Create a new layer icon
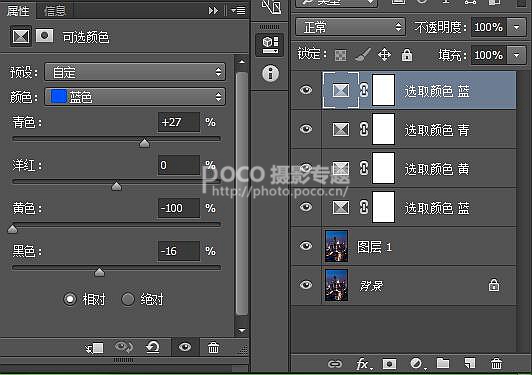The height and width of the screenshot is (375, 532). click(x=470, y=363)
